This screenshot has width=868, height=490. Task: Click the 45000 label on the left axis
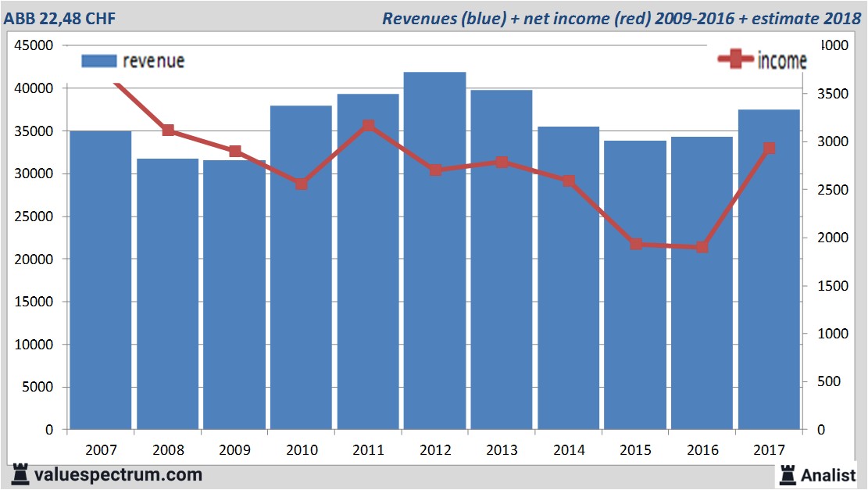click(34, 45)
